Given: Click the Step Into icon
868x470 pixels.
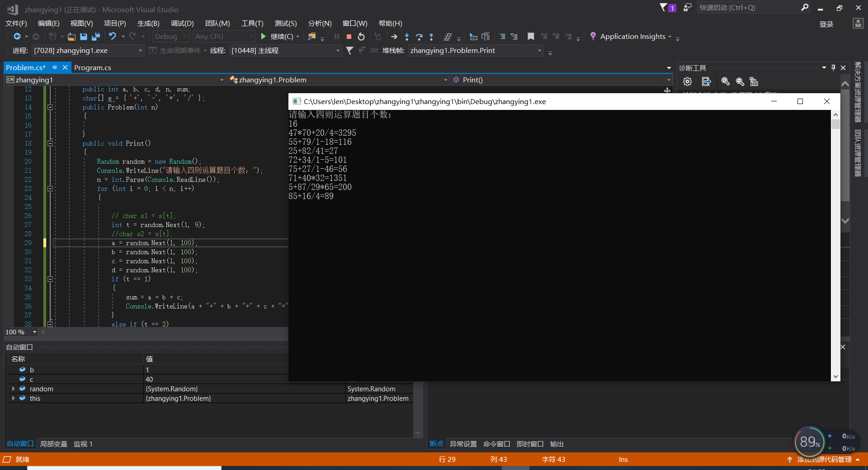Looking at the screenshot, I should point(407,37).
